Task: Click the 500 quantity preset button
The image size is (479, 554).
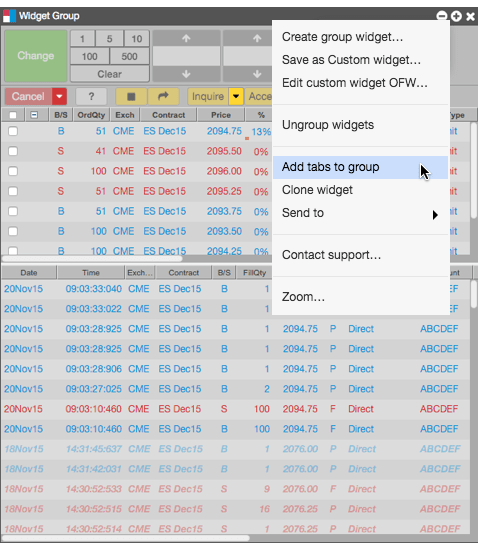Action: click(x=129, y=57)
